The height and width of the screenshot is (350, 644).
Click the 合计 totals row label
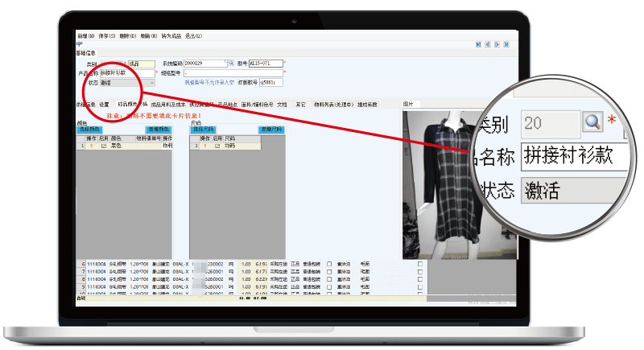81,299
